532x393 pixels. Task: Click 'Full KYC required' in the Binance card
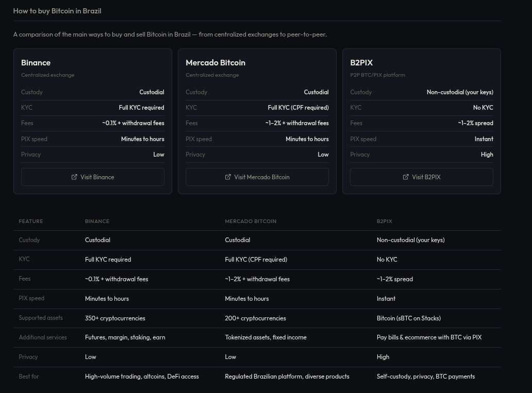tap(141, 108)
